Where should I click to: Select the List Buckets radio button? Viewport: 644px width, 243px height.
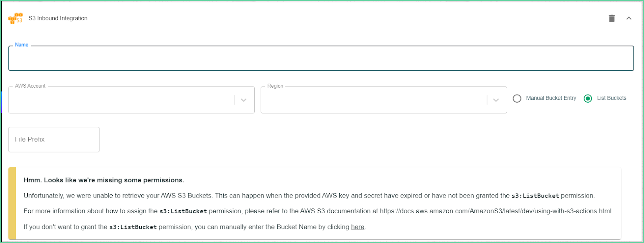pyautogui.click(x=588, y=99)
